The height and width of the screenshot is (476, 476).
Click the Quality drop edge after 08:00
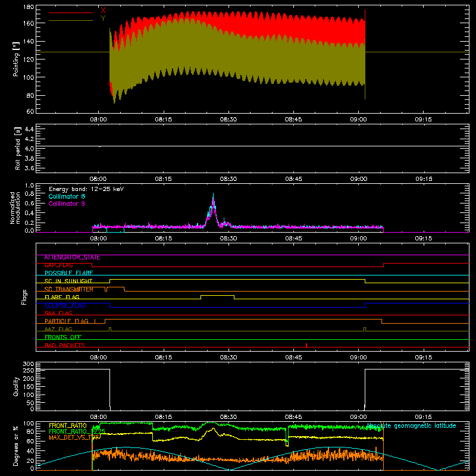click(x=110, y=389)
